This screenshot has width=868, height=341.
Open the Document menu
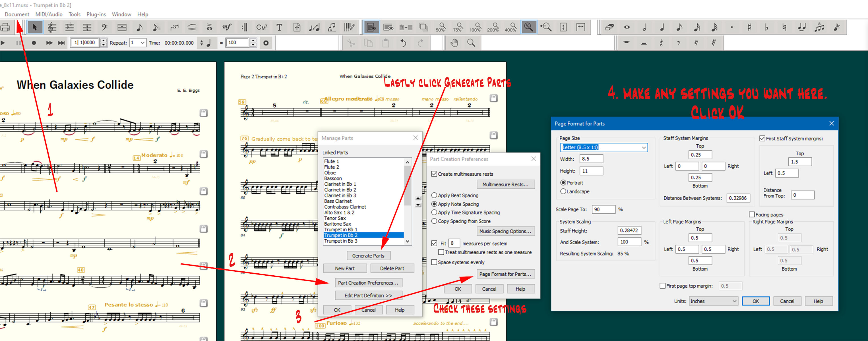point(17,14)
